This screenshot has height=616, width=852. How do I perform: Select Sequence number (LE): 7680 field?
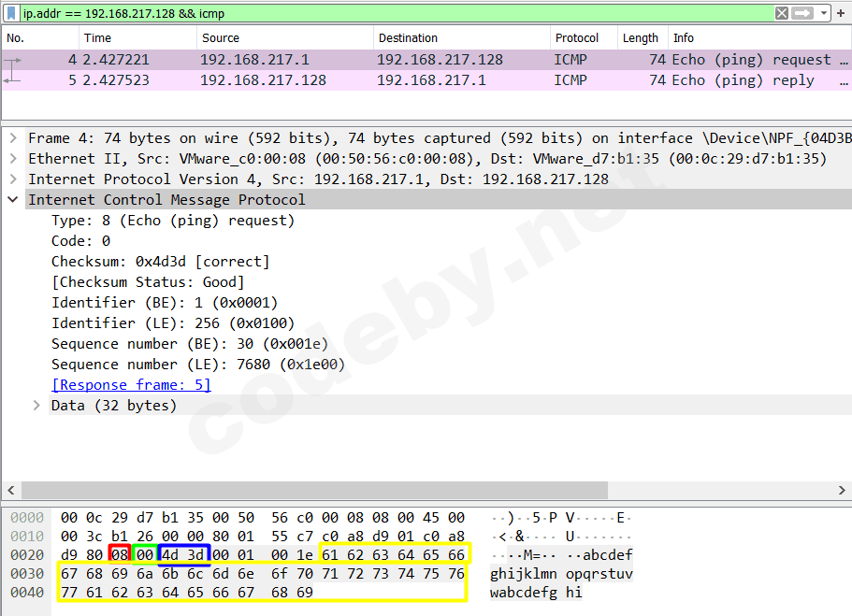pyautogui.click(x=198, y=365)
